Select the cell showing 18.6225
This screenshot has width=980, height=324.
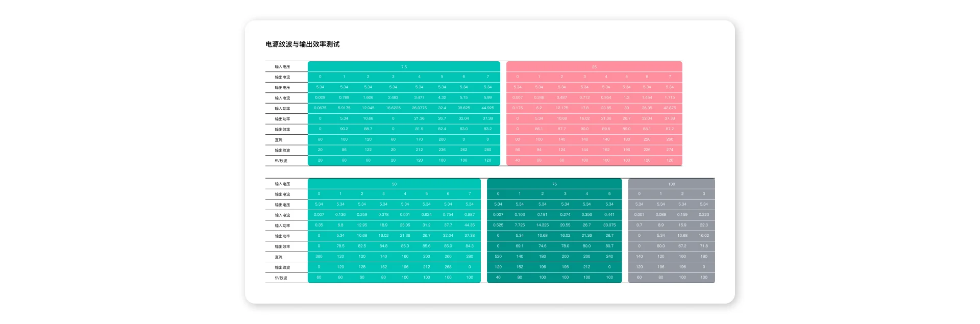pos(393,108)
